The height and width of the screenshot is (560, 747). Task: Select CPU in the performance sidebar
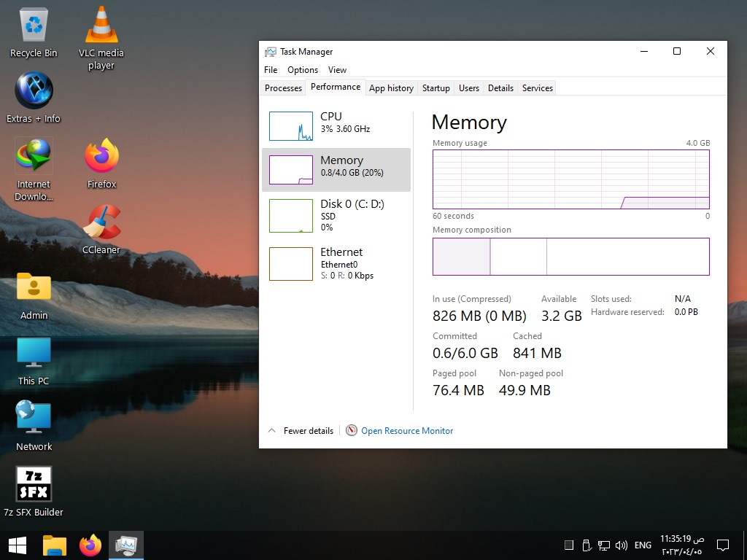coord(336,125)
